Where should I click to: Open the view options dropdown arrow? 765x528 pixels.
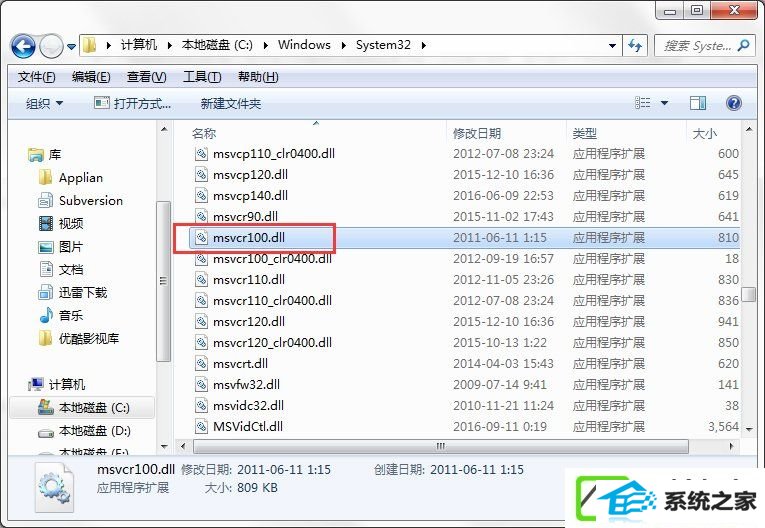(664, 103)
